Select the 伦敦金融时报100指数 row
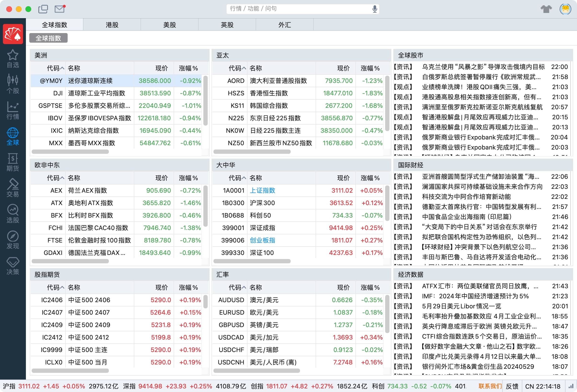The width and height of the screenshot is (577, 392). point(116,240)
